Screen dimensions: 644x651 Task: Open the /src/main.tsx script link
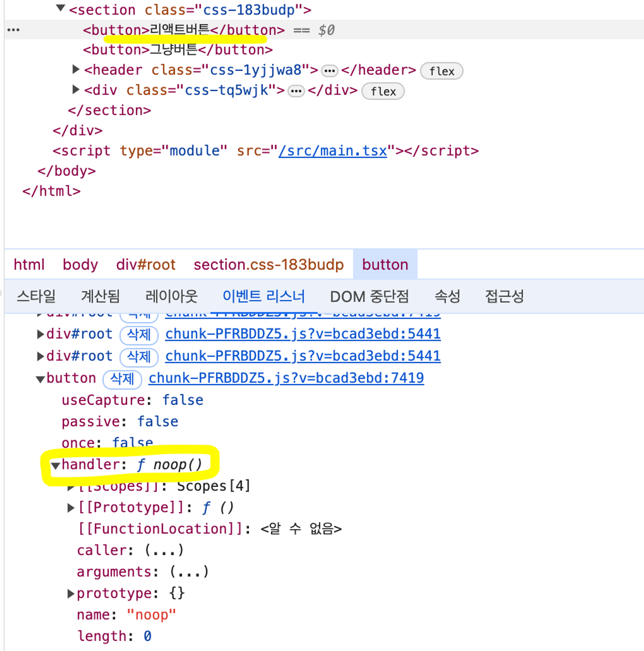point(333,151)
